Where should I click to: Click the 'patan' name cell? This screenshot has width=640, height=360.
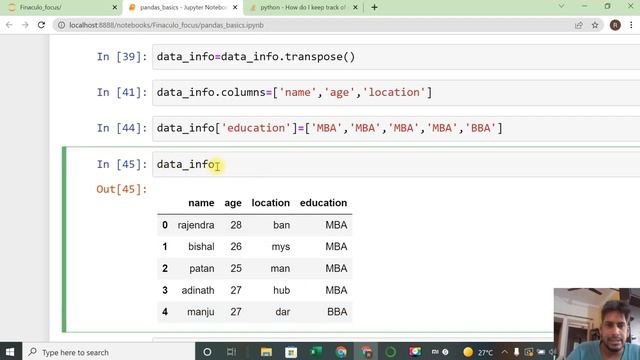pyautogui.click(x=202, y=269)
